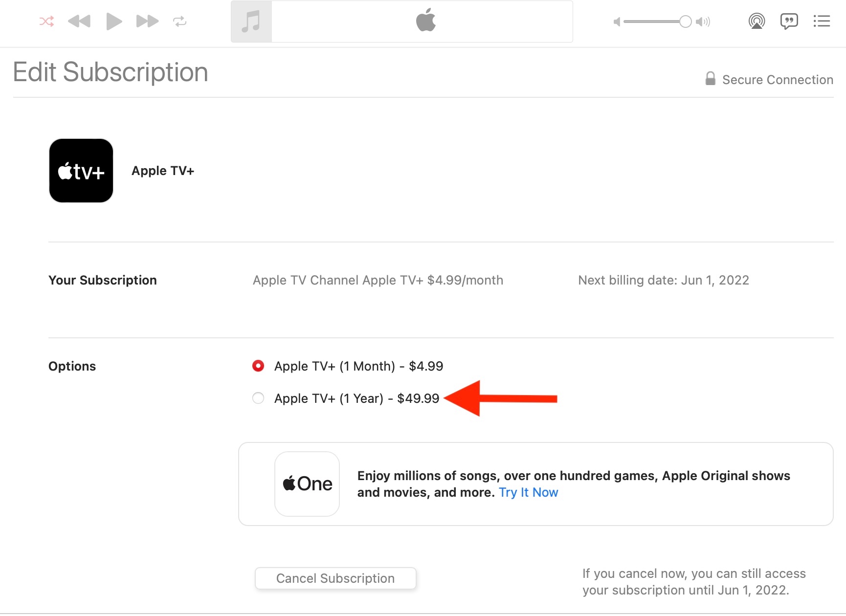Open AirPlay output selector
The width and height of the screenshot is (846, 616).
757,21
